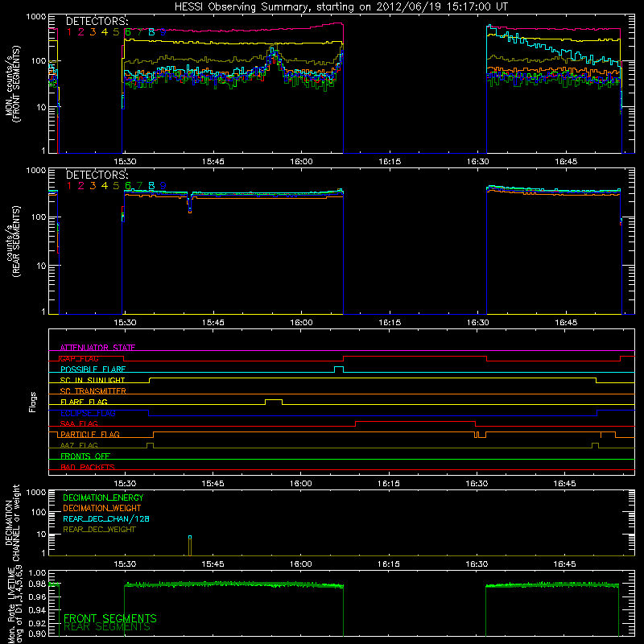
Task: Click detector 9 in rear segments legend
Action: pos(163,186)
